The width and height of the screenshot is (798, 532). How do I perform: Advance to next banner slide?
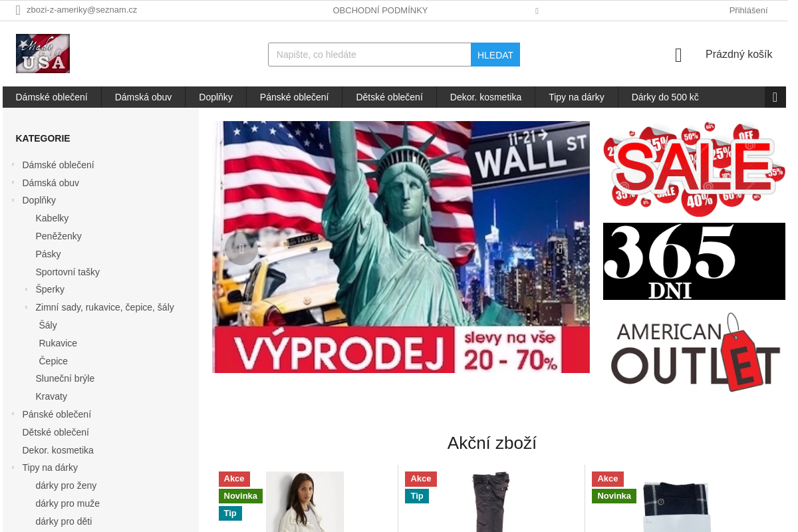560,249
